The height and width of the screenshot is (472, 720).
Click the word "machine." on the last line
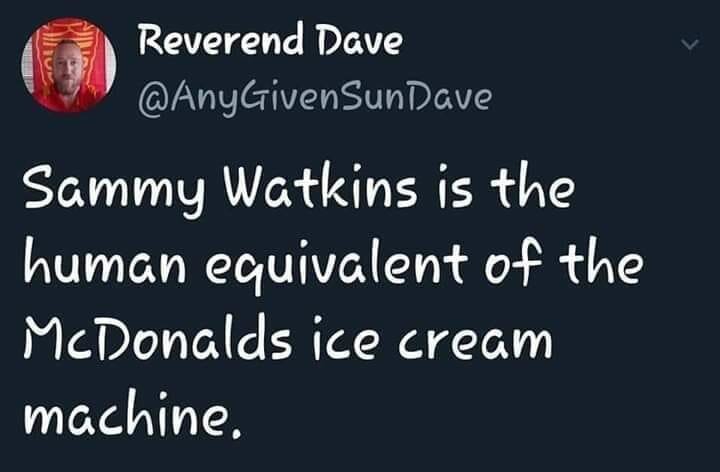[132, 413]
